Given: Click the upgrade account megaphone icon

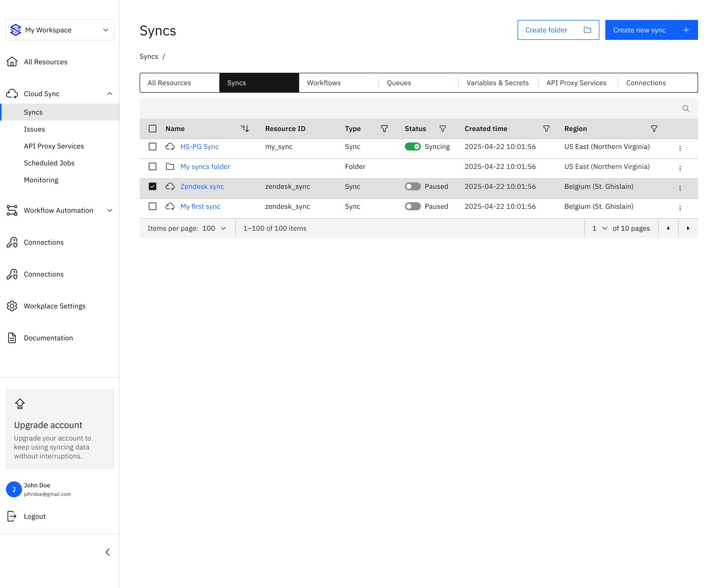Looking at the screenshot, I should 19,404.
